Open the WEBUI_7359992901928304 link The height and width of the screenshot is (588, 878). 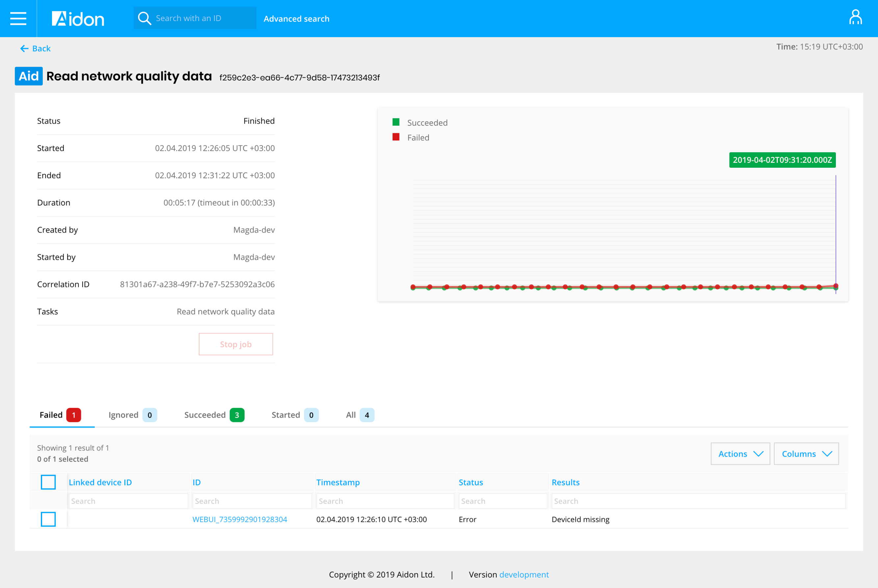[239, 519]
